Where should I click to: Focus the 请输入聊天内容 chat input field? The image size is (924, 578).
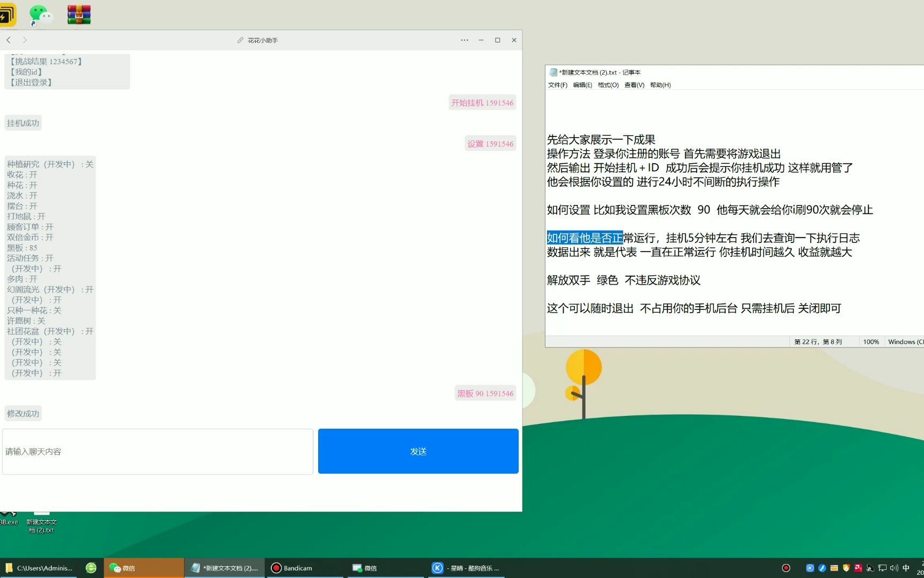pos(158,451)
